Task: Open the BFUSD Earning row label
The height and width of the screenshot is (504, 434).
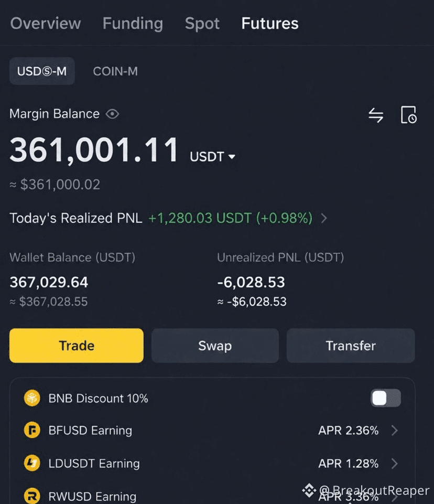Action: tap(90, 431)
